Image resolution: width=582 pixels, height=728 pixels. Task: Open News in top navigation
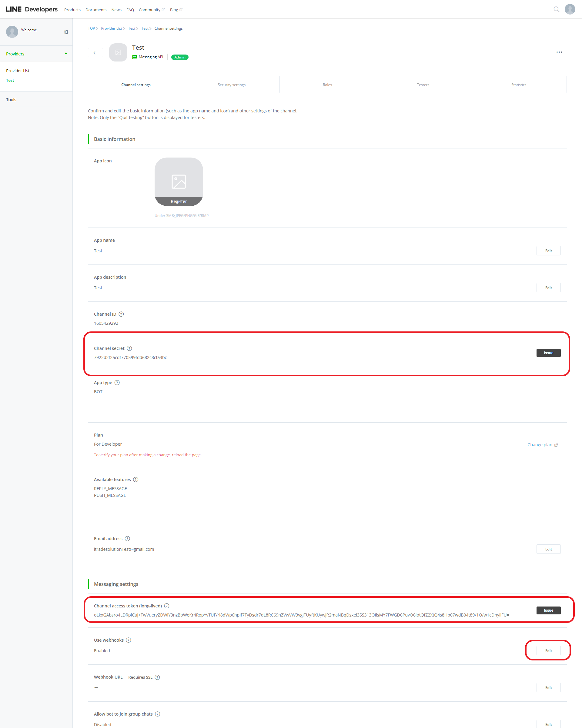click(116, 10)
